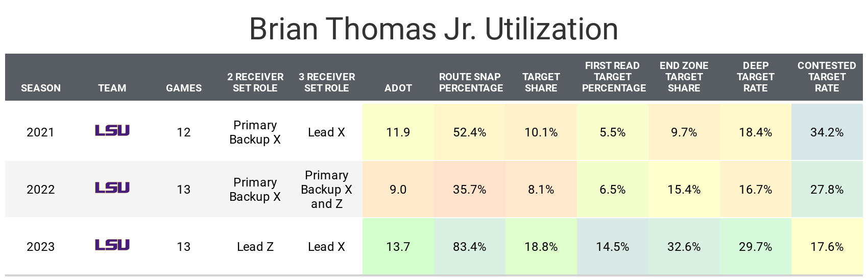Screen dimensions: 868x280
Task: Click the Brian Thomas Jr. Utilization title
Action: coord(433,29)
